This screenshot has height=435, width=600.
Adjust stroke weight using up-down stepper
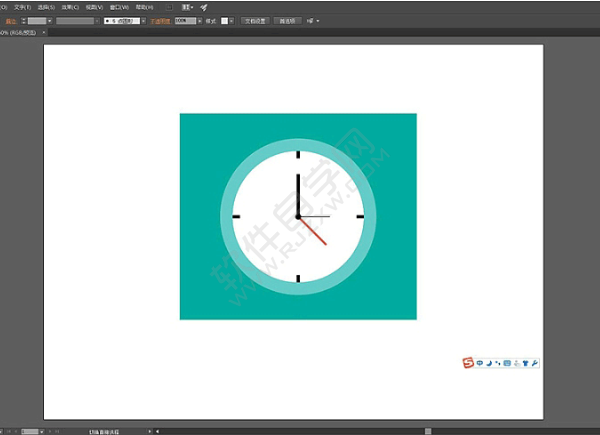pyautogui.click(x=24, y=21)
